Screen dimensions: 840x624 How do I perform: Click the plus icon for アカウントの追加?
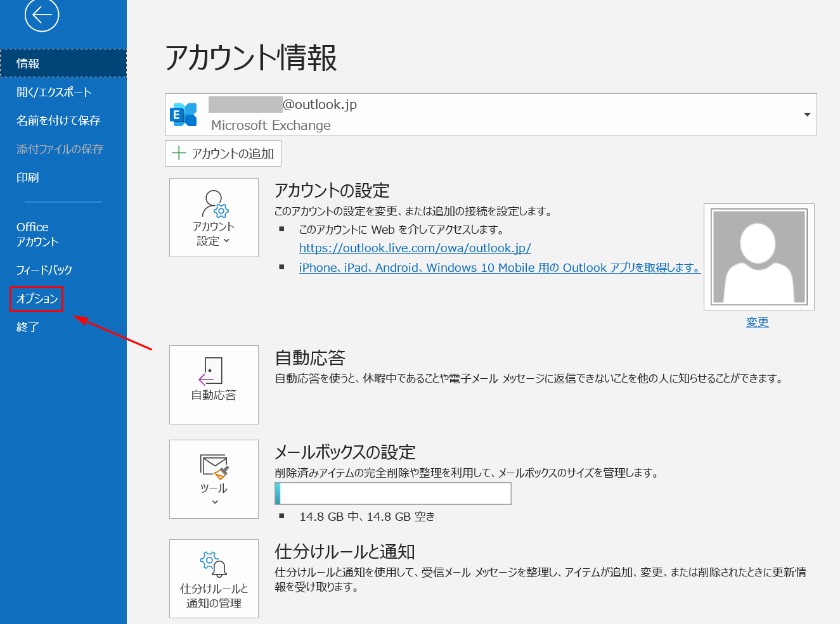pyautogui.click(x=179, y=153)
